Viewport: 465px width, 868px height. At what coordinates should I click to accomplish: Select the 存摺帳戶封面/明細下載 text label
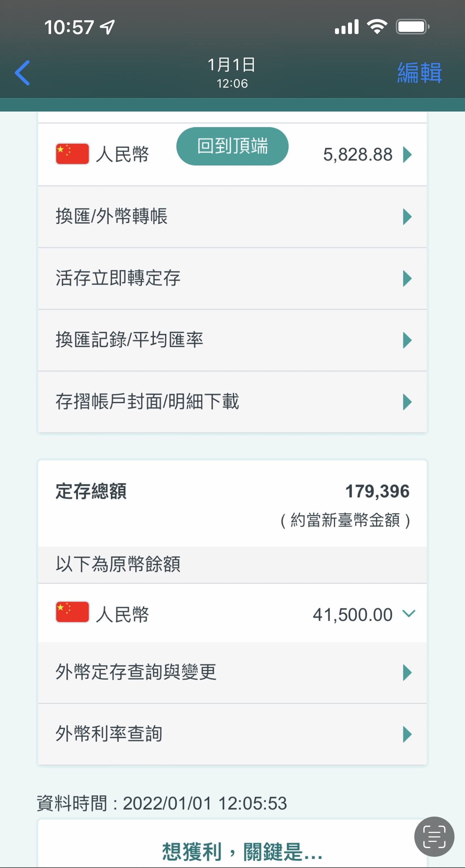(147, 402)
